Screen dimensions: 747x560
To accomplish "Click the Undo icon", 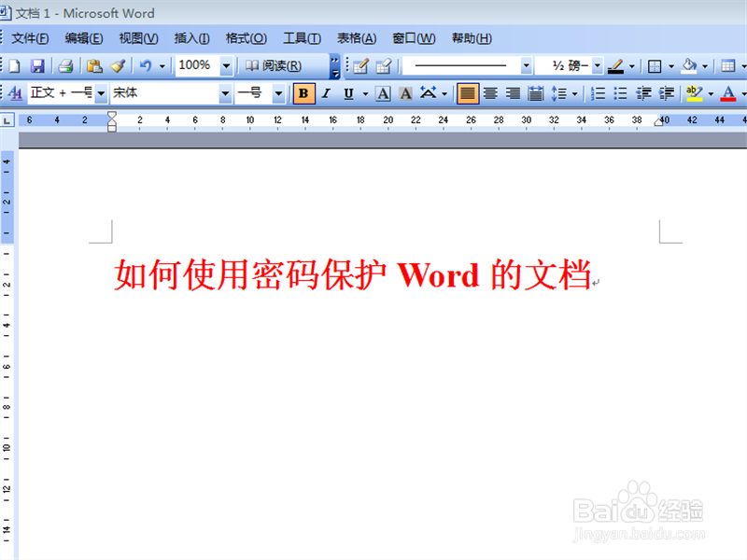I will (146, 66).
